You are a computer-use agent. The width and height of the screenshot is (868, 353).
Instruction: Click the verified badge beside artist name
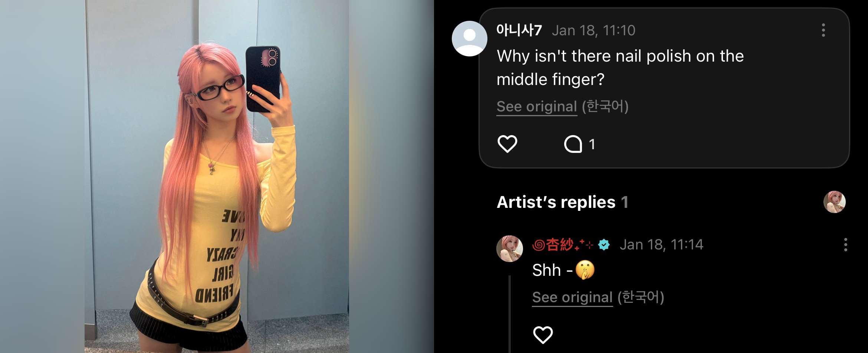pos(604,245)
